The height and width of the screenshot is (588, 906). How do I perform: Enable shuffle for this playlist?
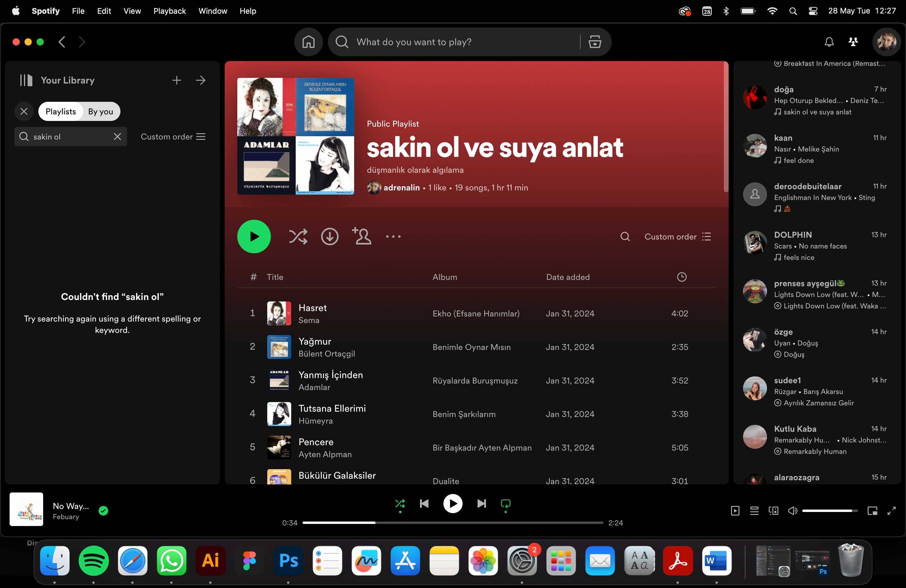(x=298, y=237)
